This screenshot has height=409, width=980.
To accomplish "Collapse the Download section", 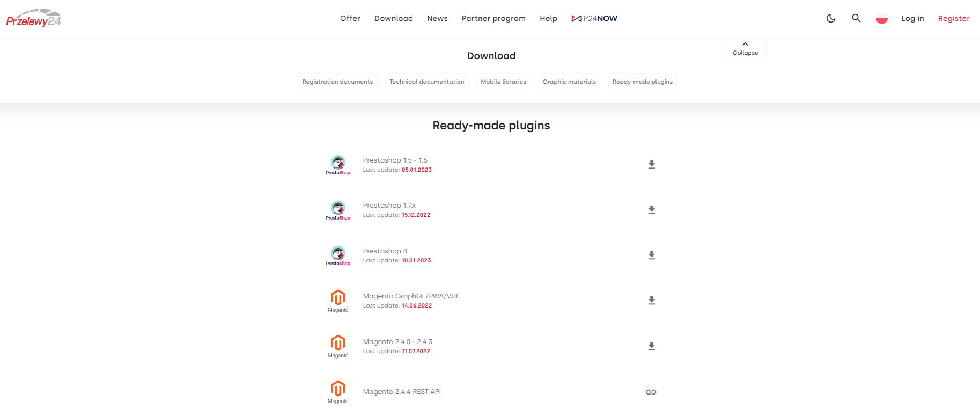I will (745, 48).
